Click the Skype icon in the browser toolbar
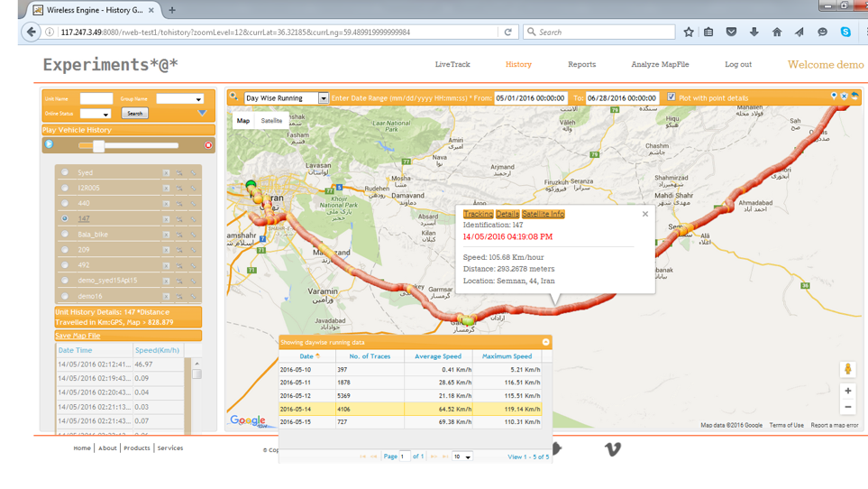The height and width of the screenshot is (489, 868). point(845,32)
